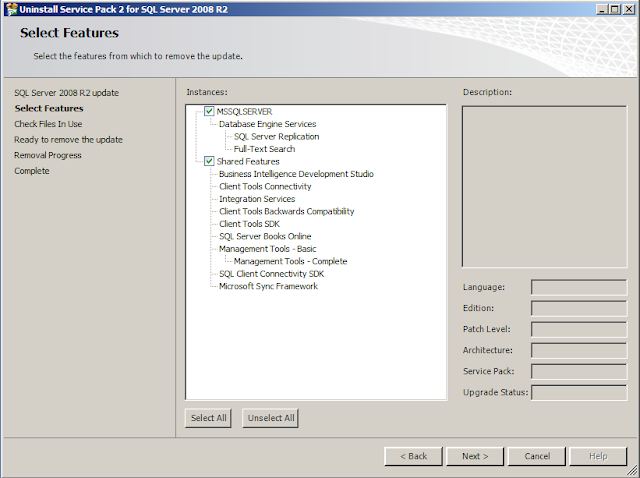Click the MSSQLSERVER instance label
The image size is (640, 478).
pos(244,111)
